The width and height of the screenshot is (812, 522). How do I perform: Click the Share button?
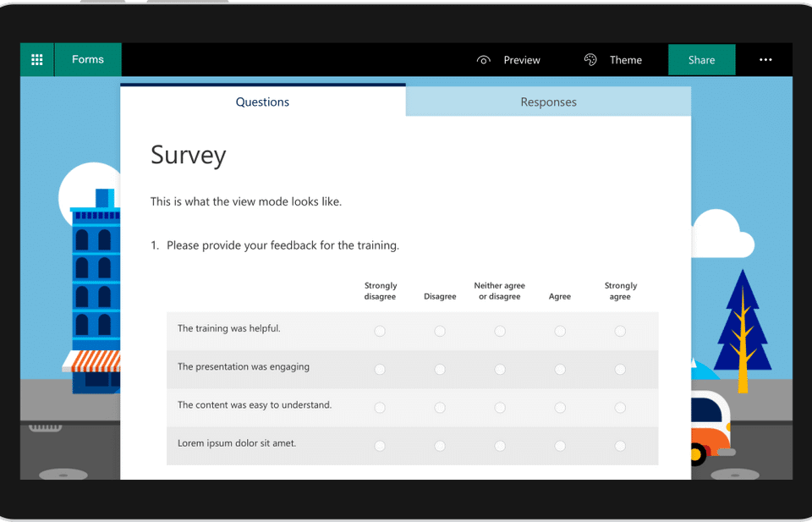[x=701, y=60]
